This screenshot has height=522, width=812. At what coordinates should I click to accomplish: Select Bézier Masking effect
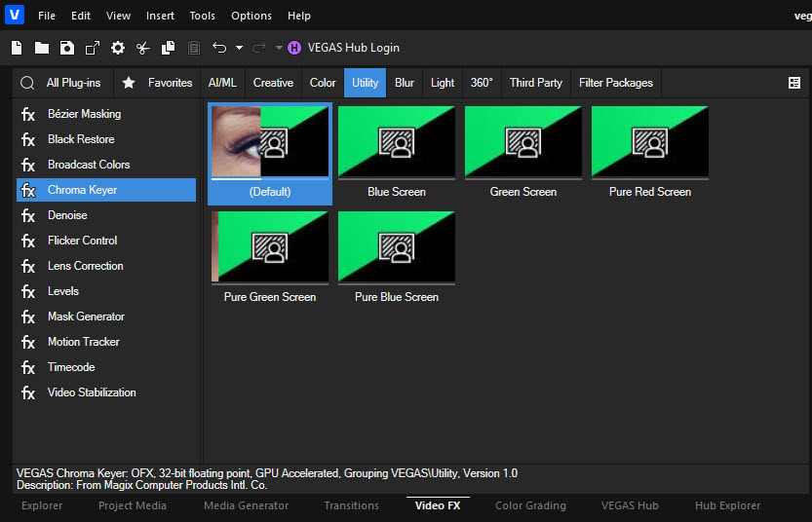click(106, 114)
